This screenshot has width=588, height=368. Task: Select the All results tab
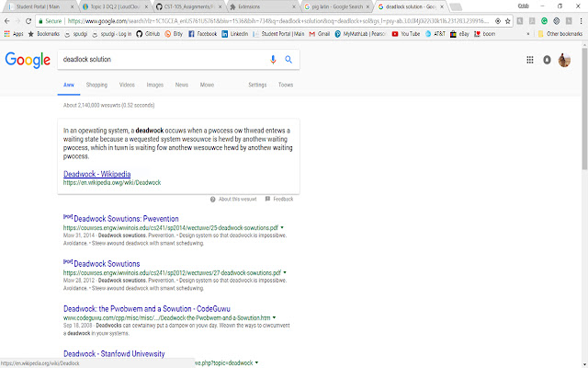click(x=69, y=85)
